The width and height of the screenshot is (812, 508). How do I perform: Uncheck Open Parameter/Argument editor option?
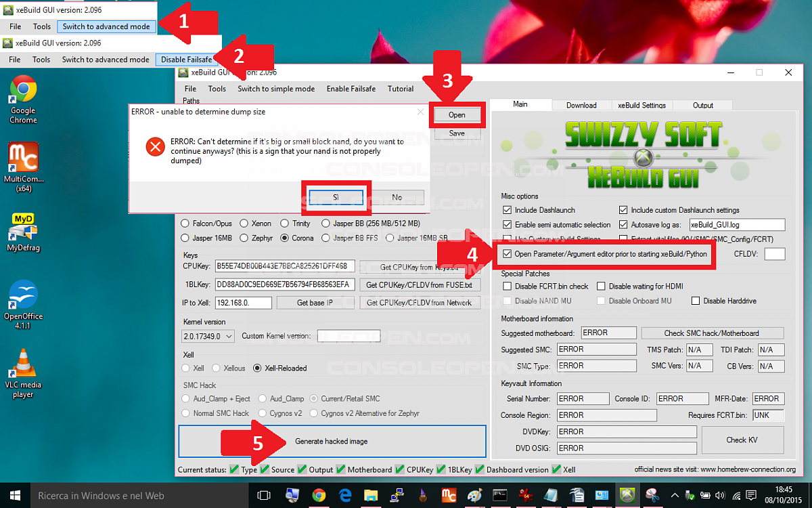coord(507,254)
